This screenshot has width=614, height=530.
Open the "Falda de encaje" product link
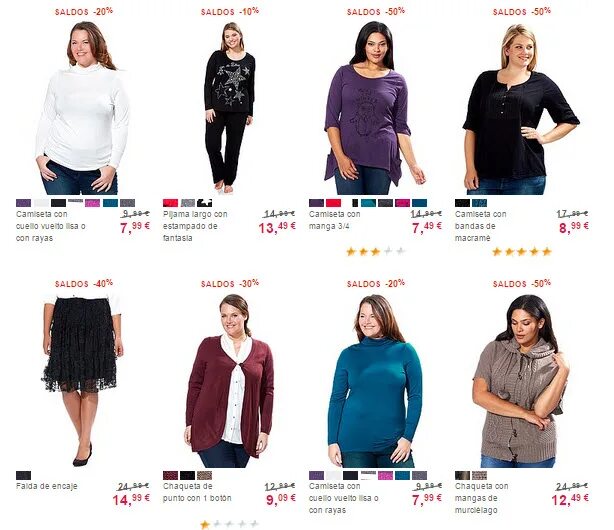pos(47,486)
